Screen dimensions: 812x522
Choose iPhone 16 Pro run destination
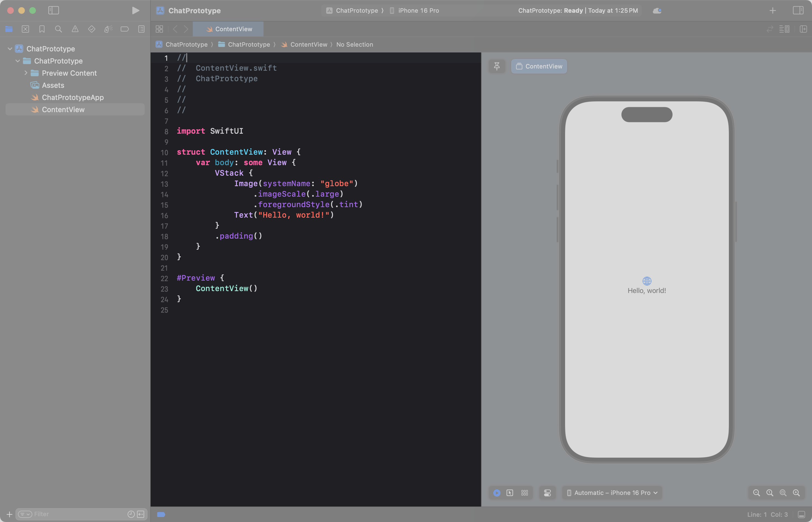point(418,10)
